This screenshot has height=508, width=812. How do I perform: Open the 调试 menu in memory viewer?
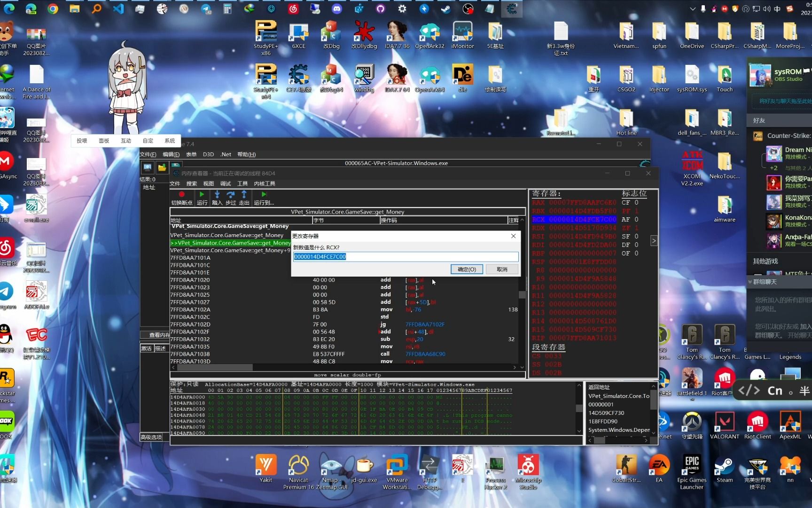tap(226, 183)
